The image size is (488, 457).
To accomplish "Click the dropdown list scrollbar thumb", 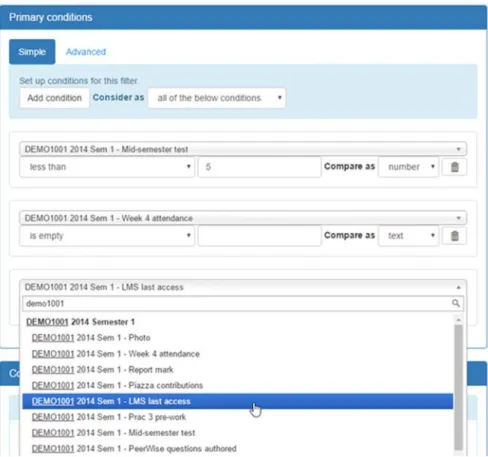I will (458, 387).
